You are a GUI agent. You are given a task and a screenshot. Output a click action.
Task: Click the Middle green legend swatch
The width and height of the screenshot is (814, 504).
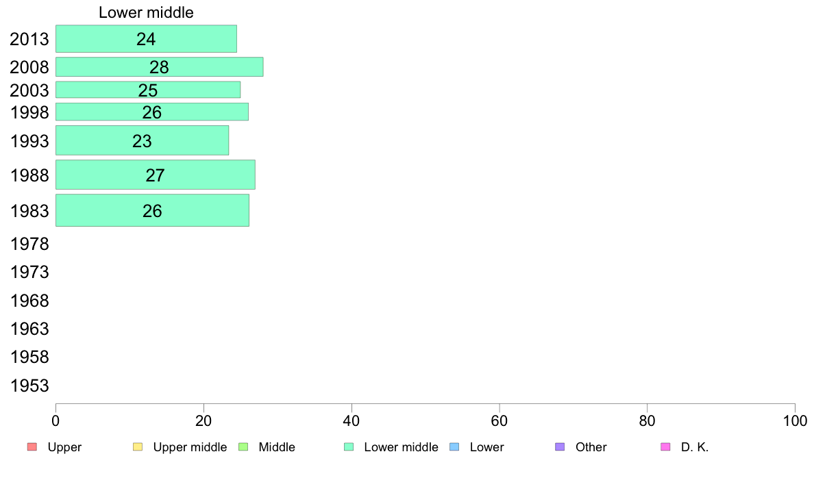(x=243, y=447)
